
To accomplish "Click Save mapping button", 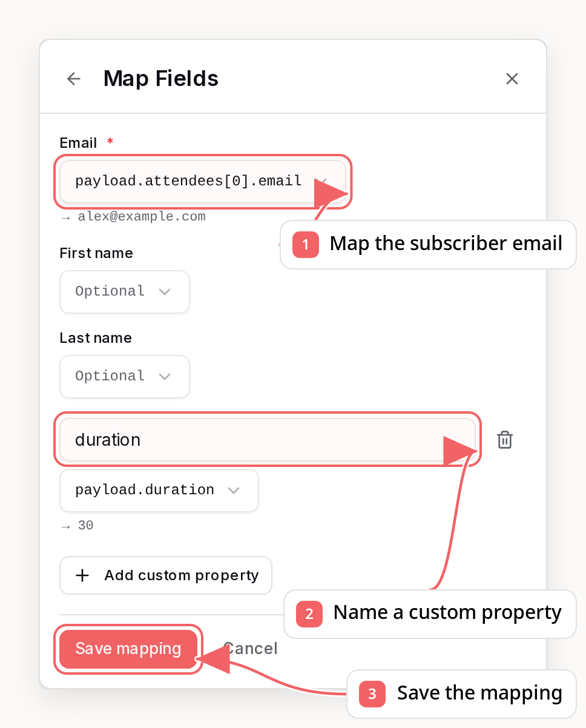I will pos(128,649).
